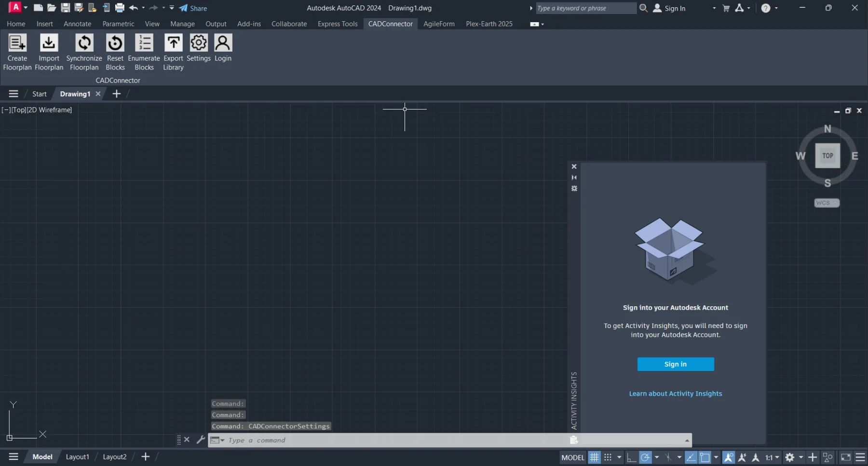Open CADConnector Settings gear icon
The image size is (868, 466).
point(199,42)
